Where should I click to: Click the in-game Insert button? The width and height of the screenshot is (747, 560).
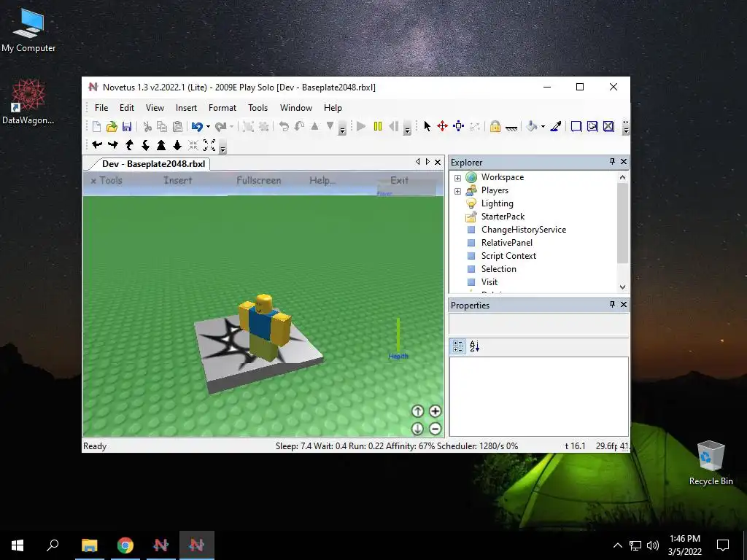click(x=178, y=181)
